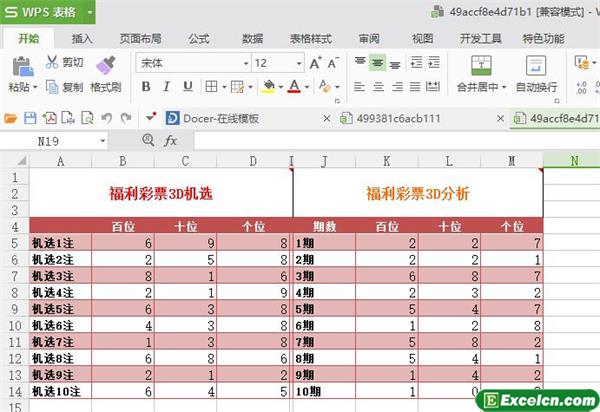The image size is (600, 412).
Task: Click the open folder icon in quick toolbar
Action: (11, 119)
